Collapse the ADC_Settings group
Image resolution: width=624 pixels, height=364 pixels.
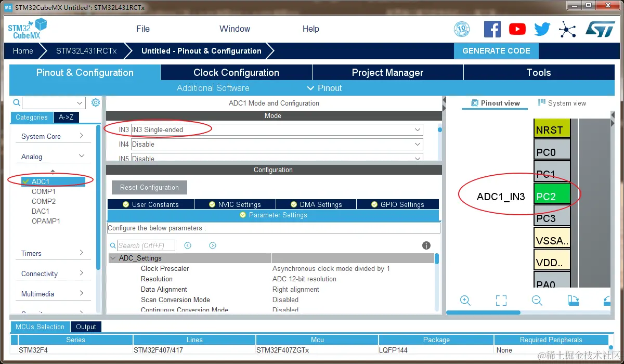point(113,258)
